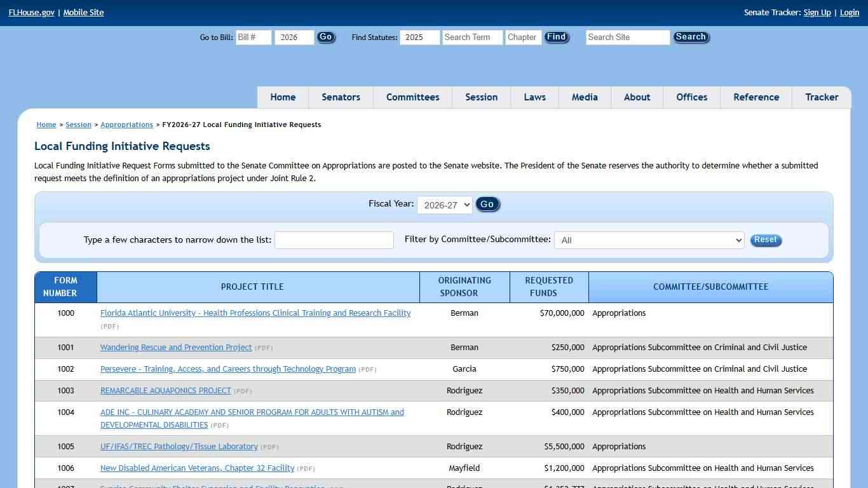The width and height of the screenshot is (868, 488).
Task: Follow the Appropriations breadcrumb link
Action: [126, 125]
